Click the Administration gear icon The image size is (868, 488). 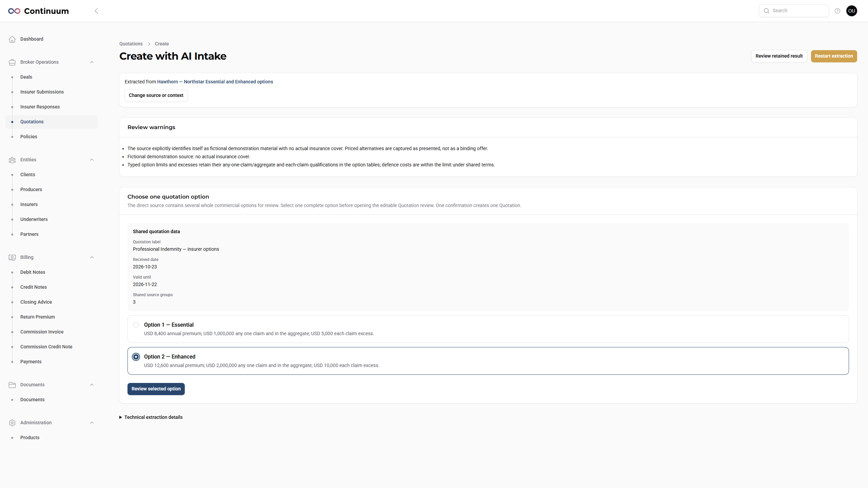click(12, 423)
